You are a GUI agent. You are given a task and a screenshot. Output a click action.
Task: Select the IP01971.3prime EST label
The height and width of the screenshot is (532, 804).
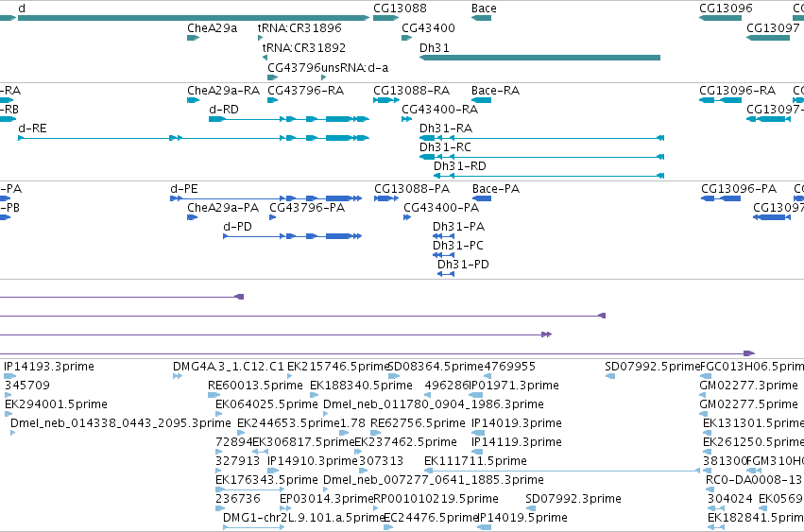(514, 386)
